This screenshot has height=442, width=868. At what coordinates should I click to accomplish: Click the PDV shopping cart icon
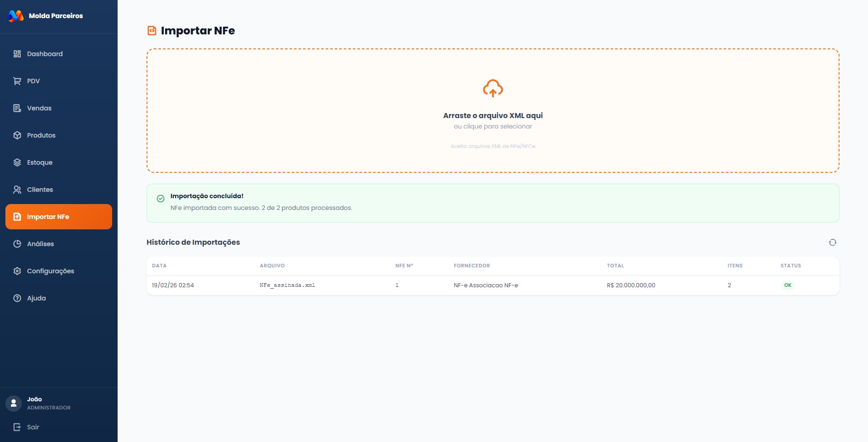coord(17,81)
